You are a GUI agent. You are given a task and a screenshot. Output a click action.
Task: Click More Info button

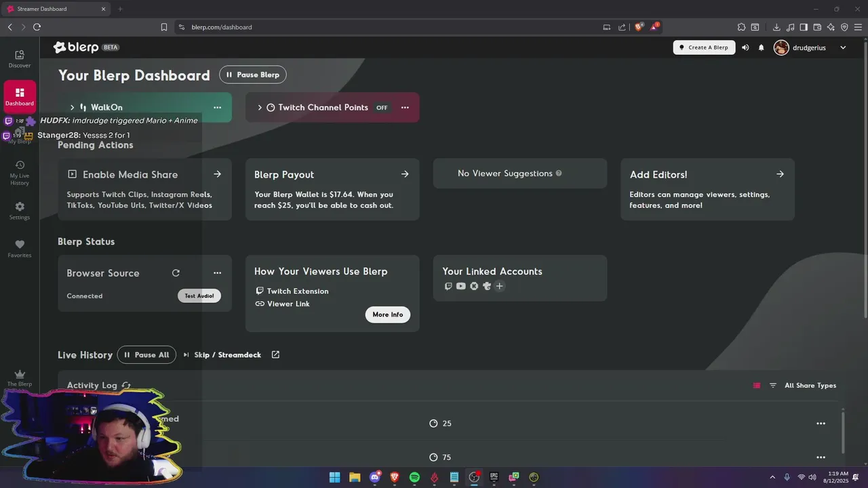pos(388,314)
